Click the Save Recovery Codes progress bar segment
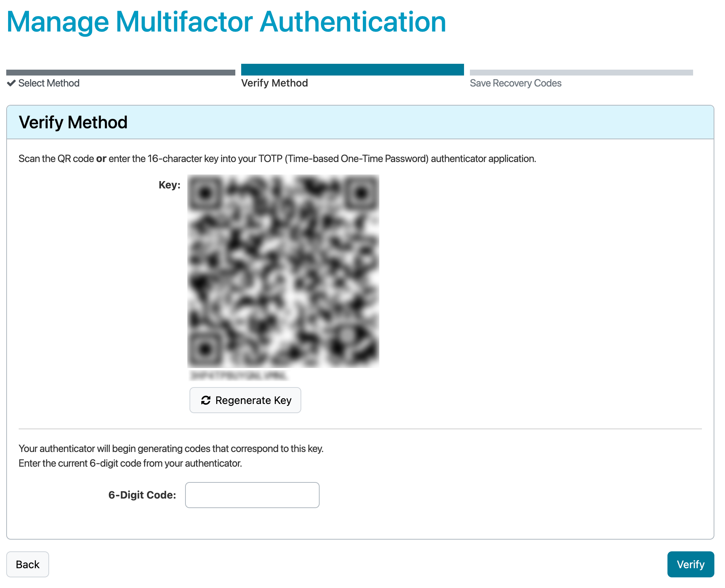Screen dimensions: 725x588 pos(581,73)
